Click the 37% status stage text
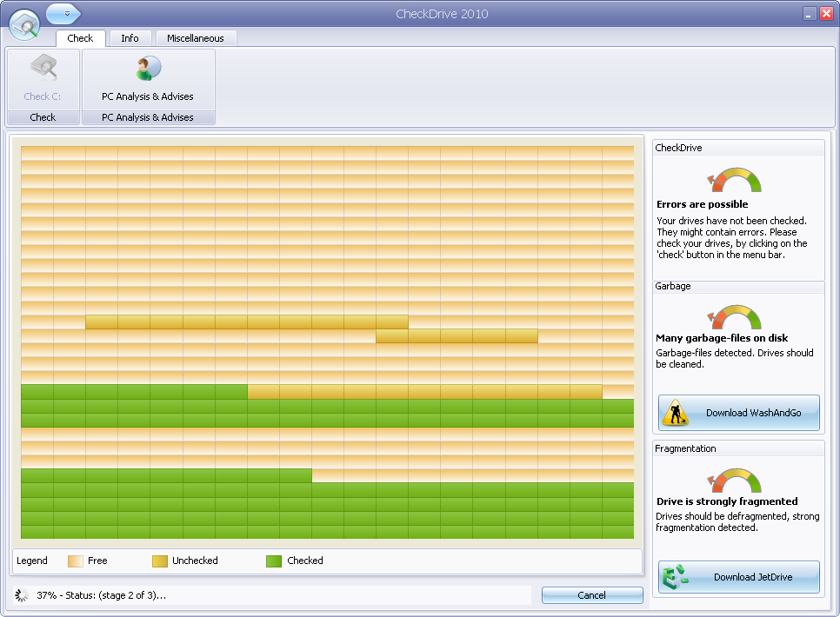The image size is (840, 617). click(x=101, y=595)
